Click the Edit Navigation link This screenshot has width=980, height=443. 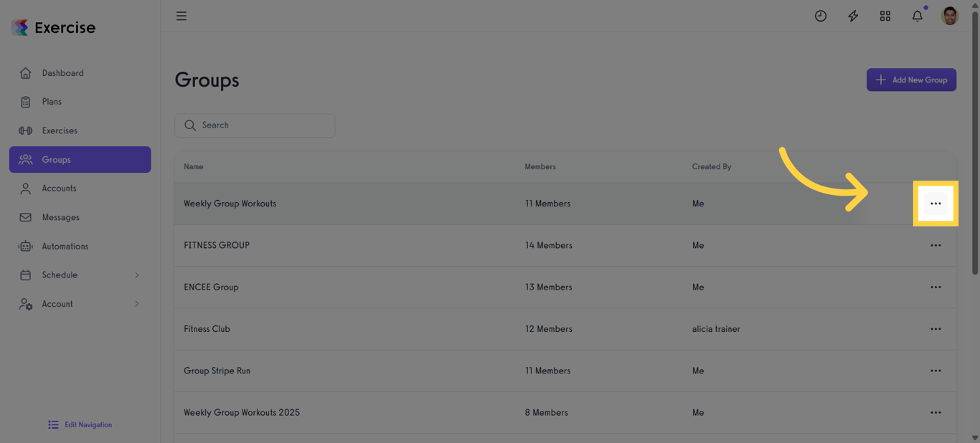(x=79, y=424)
